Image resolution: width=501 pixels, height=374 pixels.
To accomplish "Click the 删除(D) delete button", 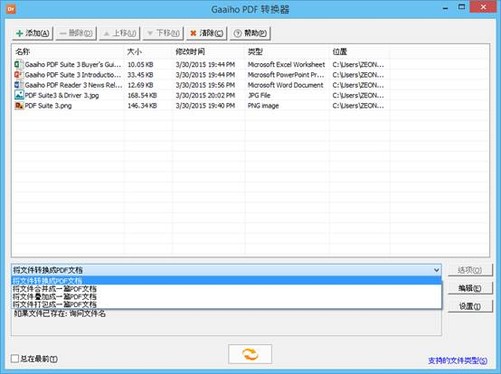I will click(x=76, y=33).
